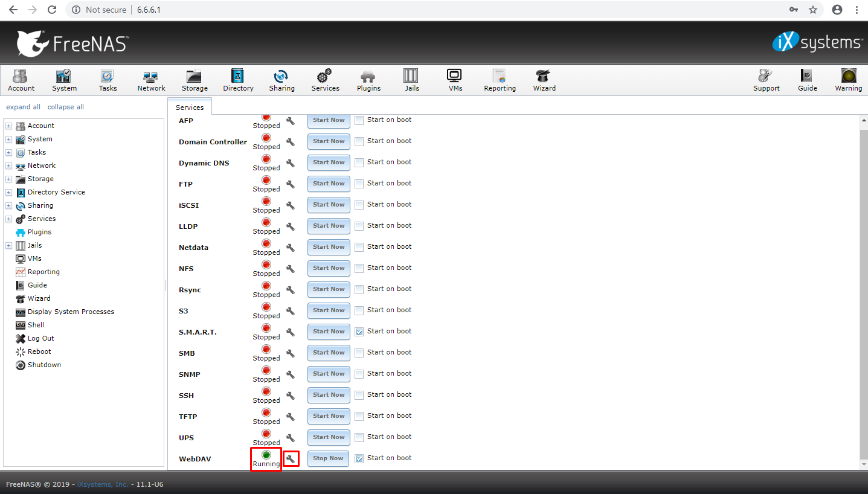Expand the Services node in the sidebar

coord(8,218)
